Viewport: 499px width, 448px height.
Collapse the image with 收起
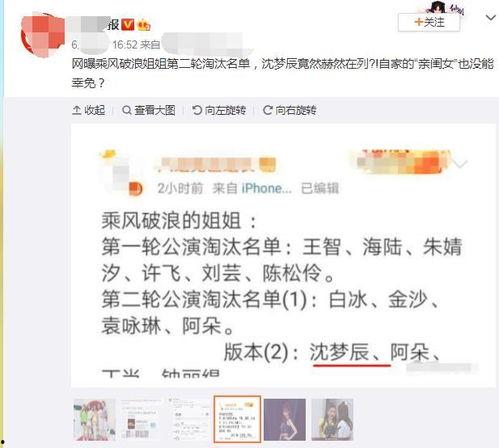(x=89, y=110)
